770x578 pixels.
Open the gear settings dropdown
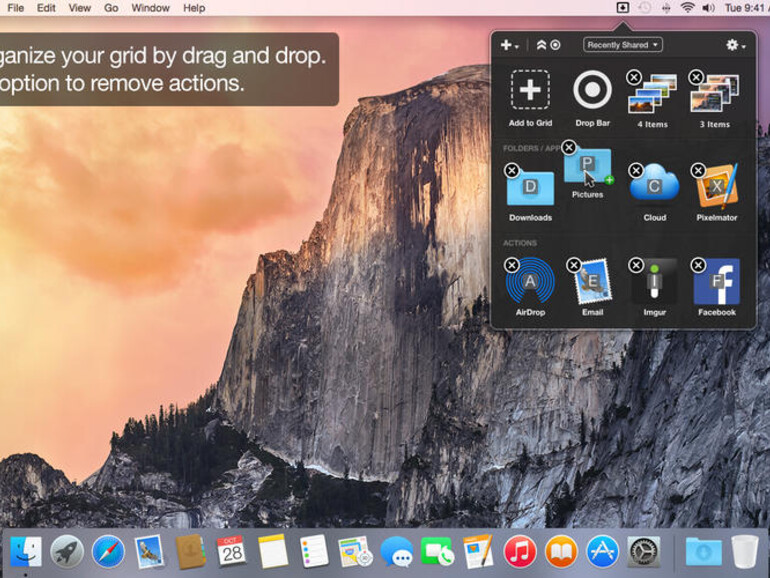pos(735,45)
